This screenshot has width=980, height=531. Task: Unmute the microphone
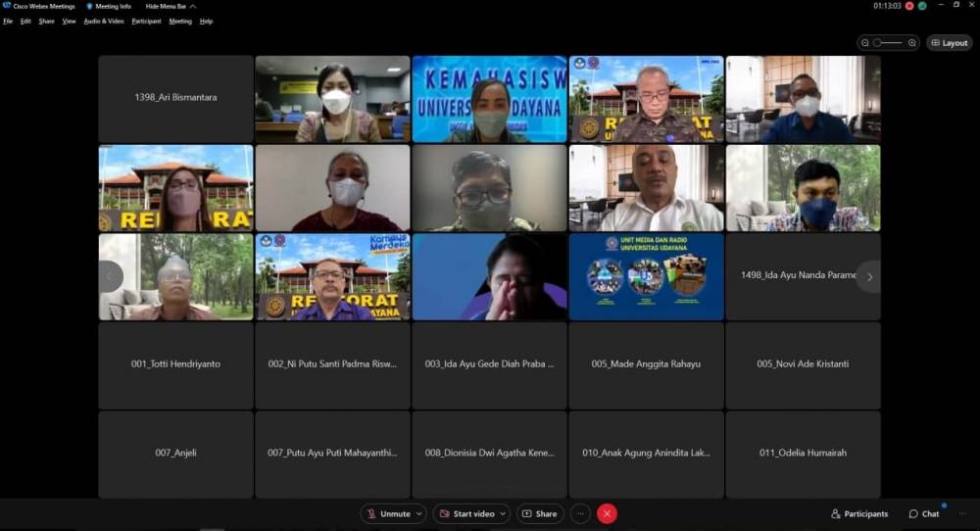click(x=387, y=514)
